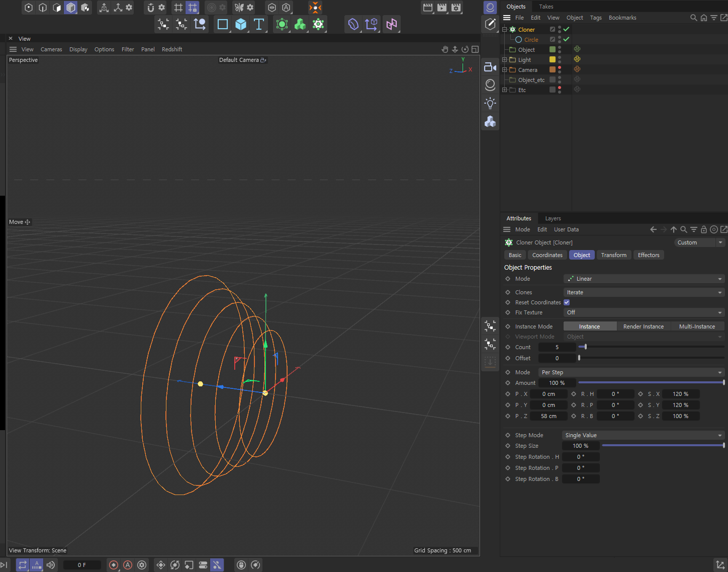Screen dimensions: 728x572
Task: Click the filter icon in Objects manager
Action: [714, 18]
